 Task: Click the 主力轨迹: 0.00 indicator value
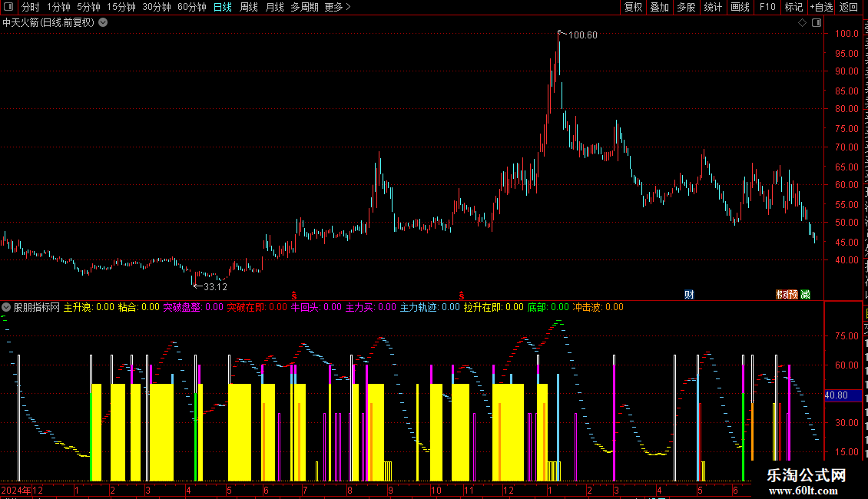coord(429,307)
